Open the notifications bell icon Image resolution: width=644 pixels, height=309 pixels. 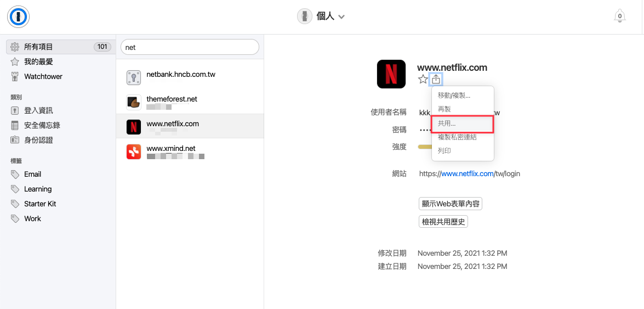pyautogui.click(x=619, y=16)
